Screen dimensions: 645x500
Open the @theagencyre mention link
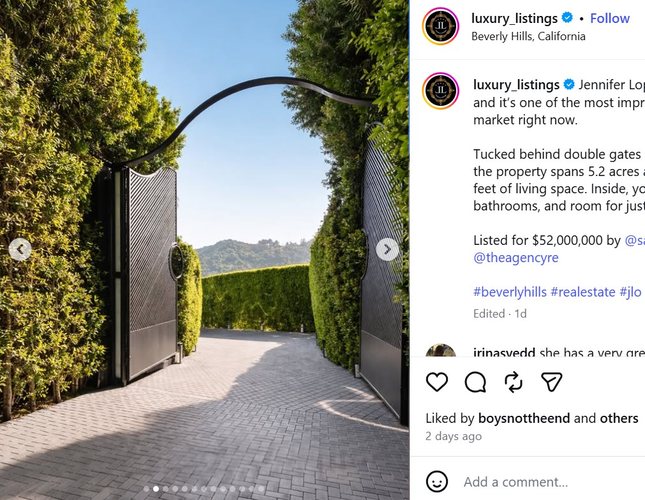[516, 258]
